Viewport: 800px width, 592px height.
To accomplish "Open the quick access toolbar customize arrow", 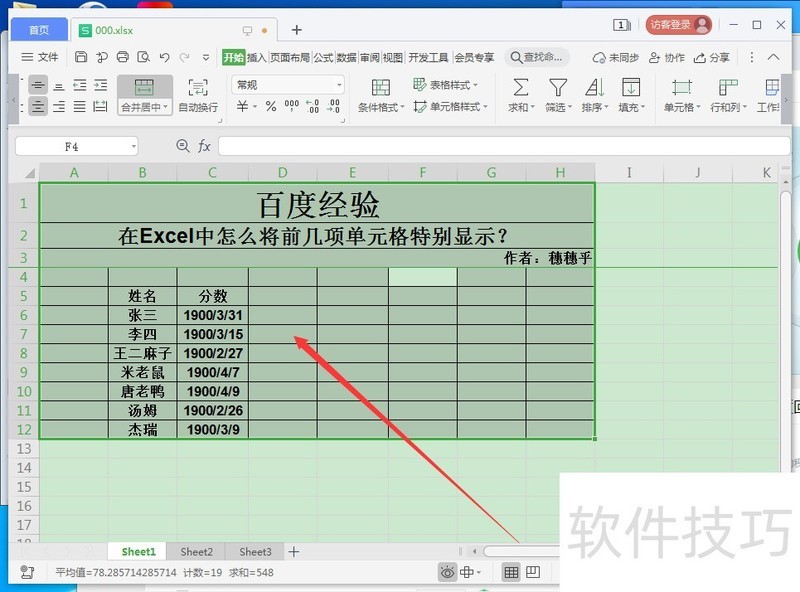I will click(206, 57).
